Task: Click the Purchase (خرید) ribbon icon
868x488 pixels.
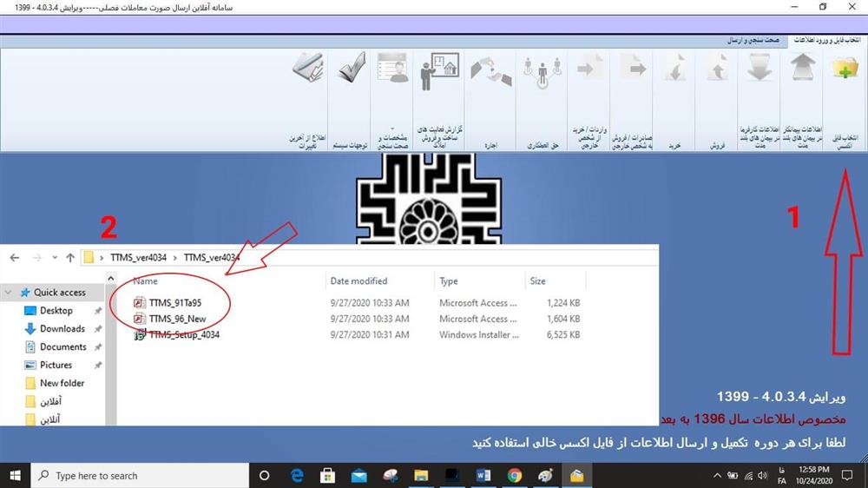Action: click(x=675, y=69)
